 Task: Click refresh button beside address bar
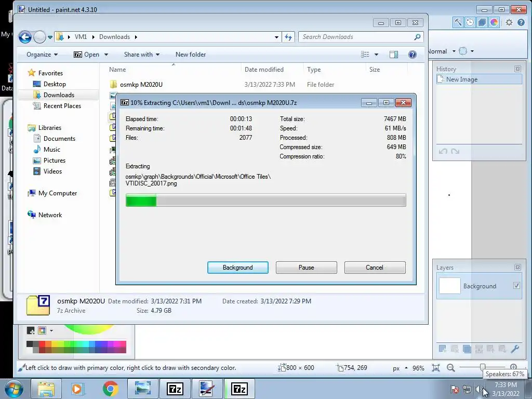[288, 37]
